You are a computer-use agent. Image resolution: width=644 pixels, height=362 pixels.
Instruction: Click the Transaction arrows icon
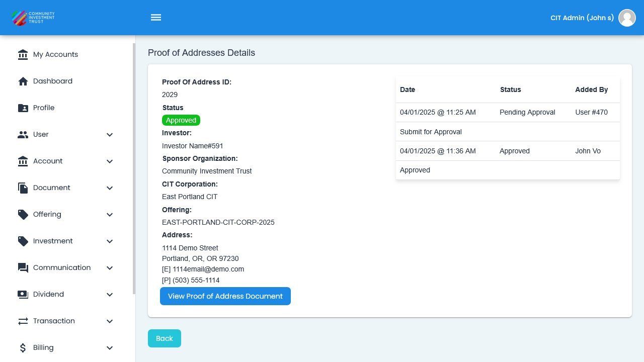[x=23, y=321]
